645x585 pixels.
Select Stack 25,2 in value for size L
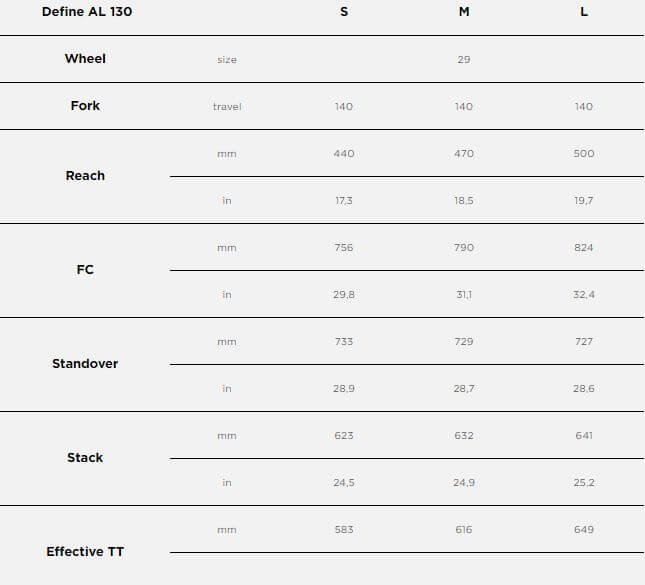584,482
